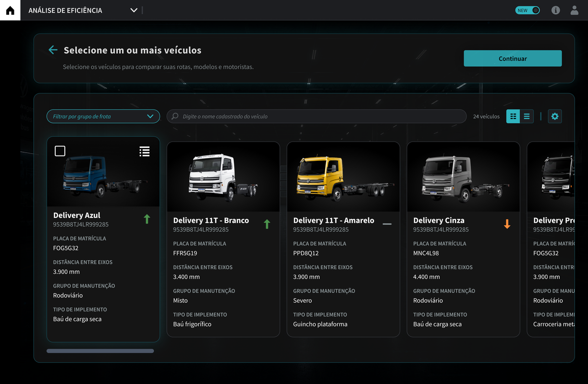Open Filtrar por grupo de frota dropdown
This screenshot has height=384, width=588.
pos(103,116)
